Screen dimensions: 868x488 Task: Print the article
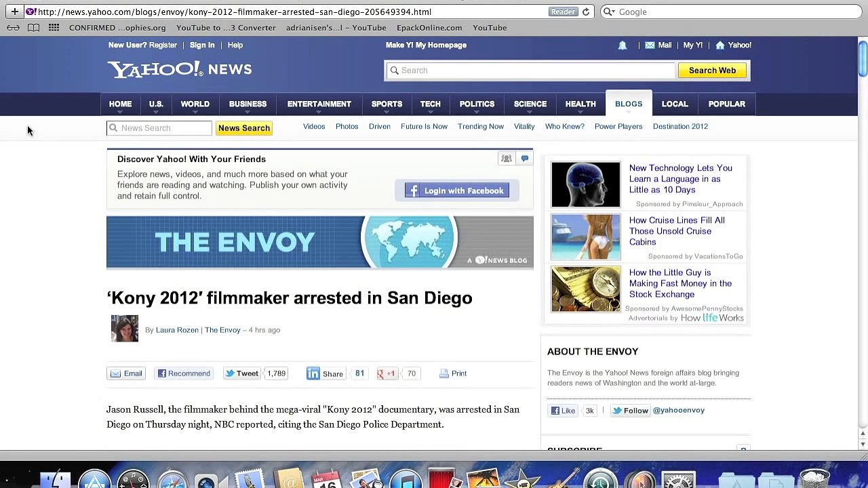[453, 373]
